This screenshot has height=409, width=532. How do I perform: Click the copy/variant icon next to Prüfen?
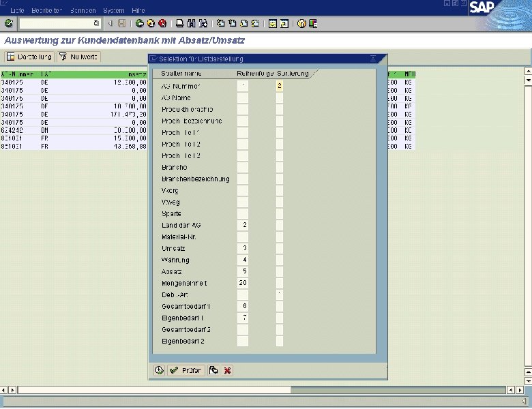(x=213, y=370)
